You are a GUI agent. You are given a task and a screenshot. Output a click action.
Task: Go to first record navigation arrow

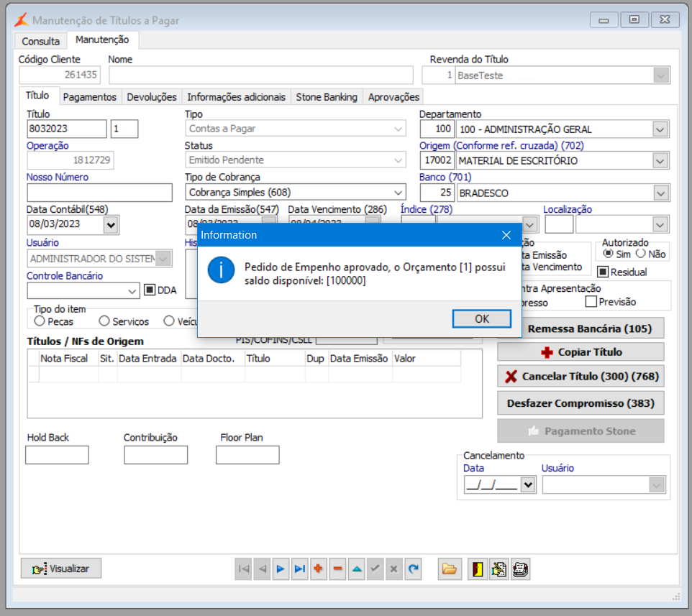tap(243, 569)
